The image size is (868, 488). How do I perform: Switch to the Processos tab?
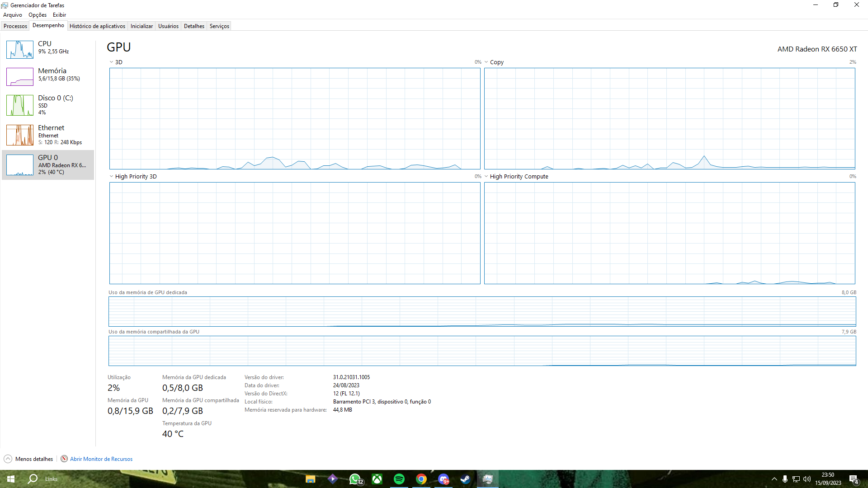15,26
